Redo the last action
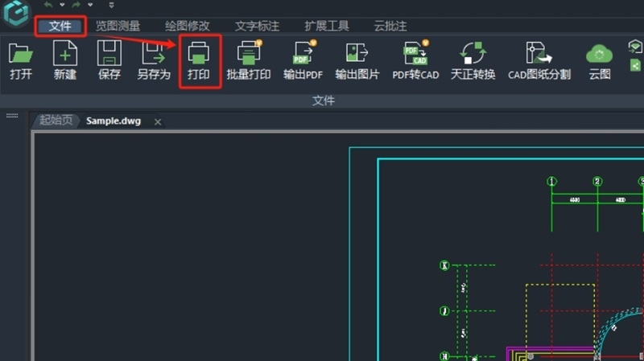This screenshot has height=361, width=644. 76,5
